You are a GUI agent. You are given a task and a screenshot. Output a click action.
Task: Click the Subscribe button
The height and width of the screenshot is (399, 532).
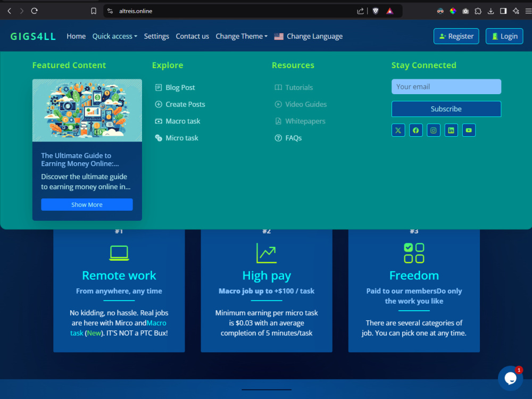click(x=446, y=109)
